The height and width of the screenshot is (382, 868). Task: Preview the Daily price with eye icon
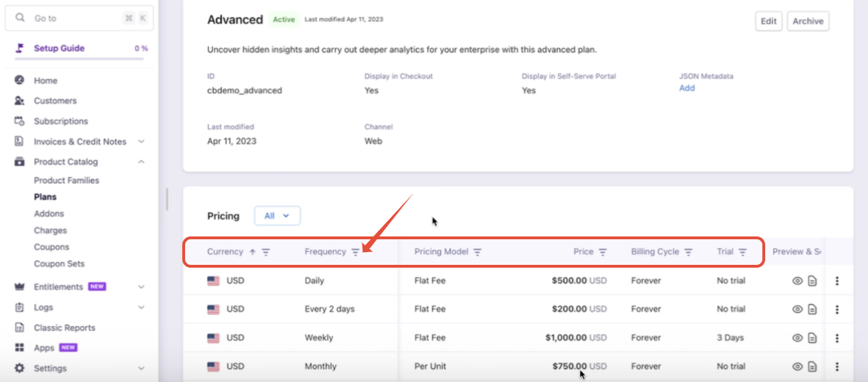797,280
